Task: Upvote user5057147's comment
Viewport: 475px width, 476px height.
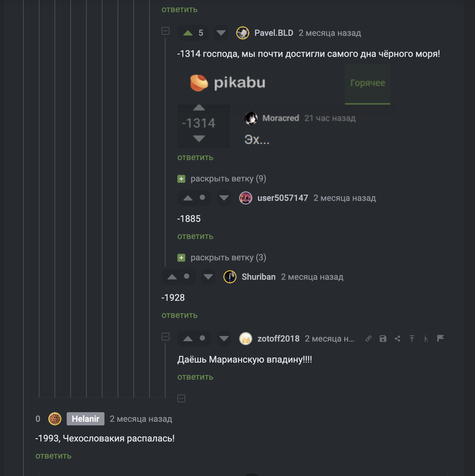Action: pyautogui.click(x=188, y=198)
